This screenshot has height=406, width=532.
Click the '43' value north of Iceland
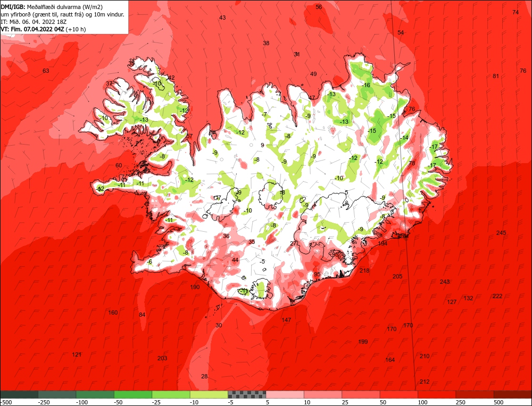click(x=222, y=18)
